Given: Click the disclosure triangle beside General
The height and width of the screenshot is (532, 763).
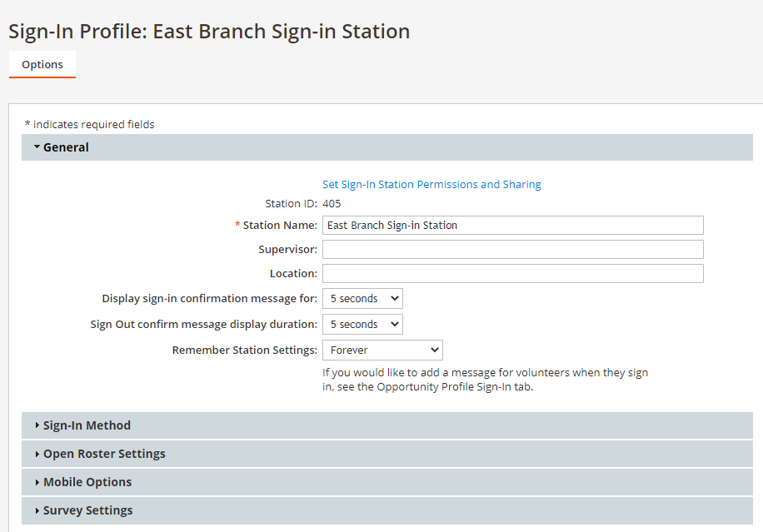Looking at the screenshot, I should click(37, 147).
